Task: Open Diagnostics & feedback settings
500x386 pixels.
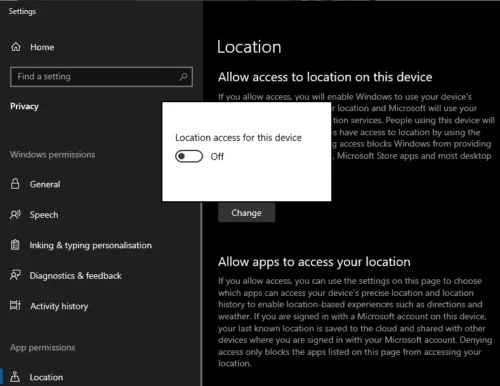Action: [76, 276]
